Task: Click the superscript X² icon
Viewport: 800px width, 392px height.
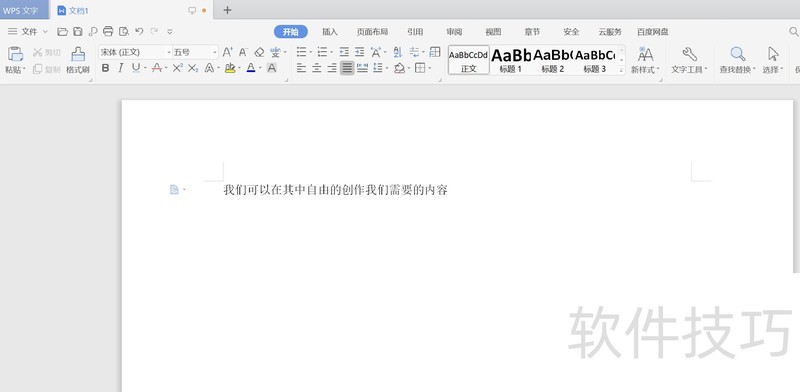Action: pyautogui.click(x=178, y=67)
